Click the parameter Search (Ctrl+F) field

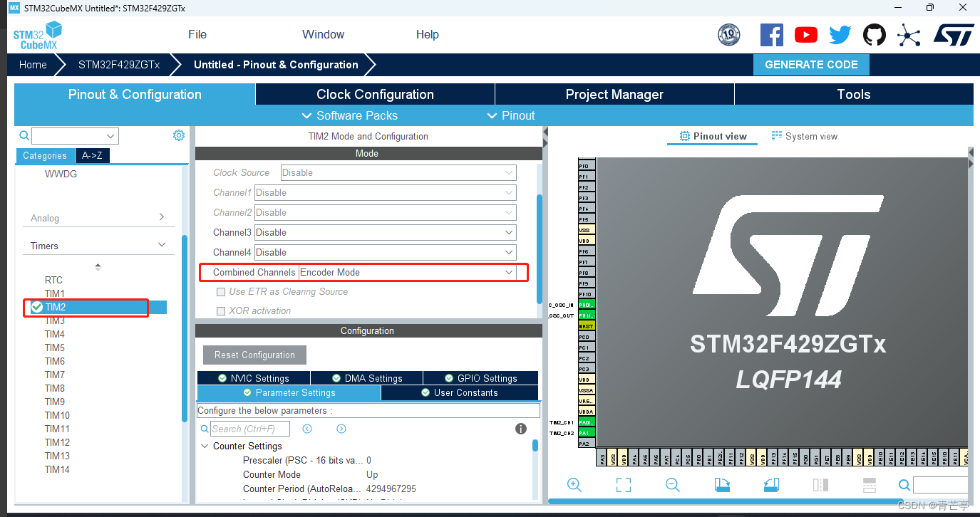250,429
